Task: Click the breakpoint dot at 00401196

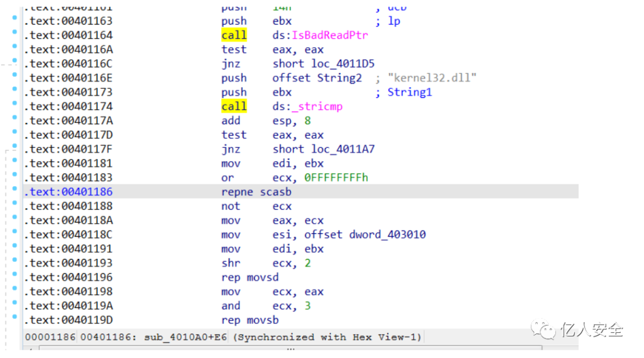Action: [15, 274]
